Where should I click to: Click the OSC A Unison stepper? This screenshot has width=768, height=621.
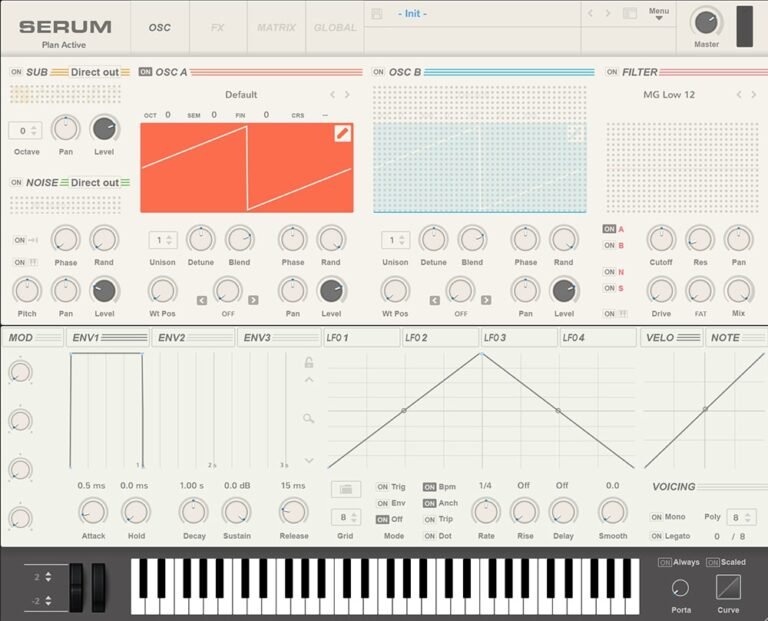click(x=163, y=240)
